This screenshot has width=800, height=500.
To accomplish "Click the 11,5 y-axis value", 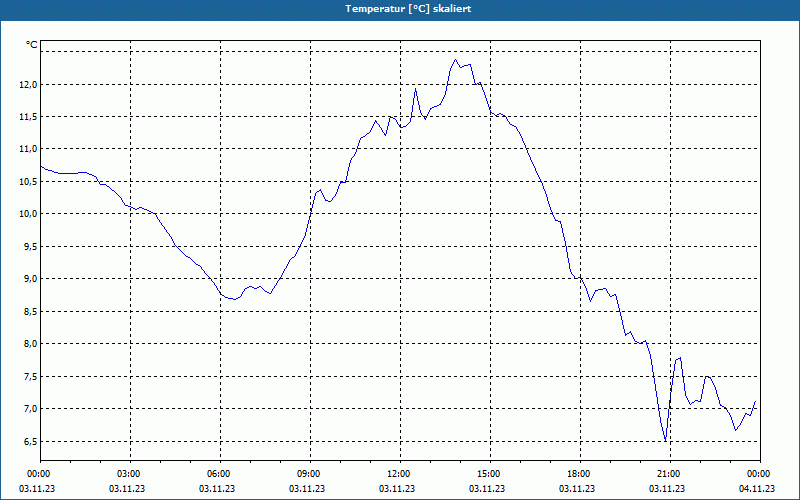I will [x=29, y=117].
